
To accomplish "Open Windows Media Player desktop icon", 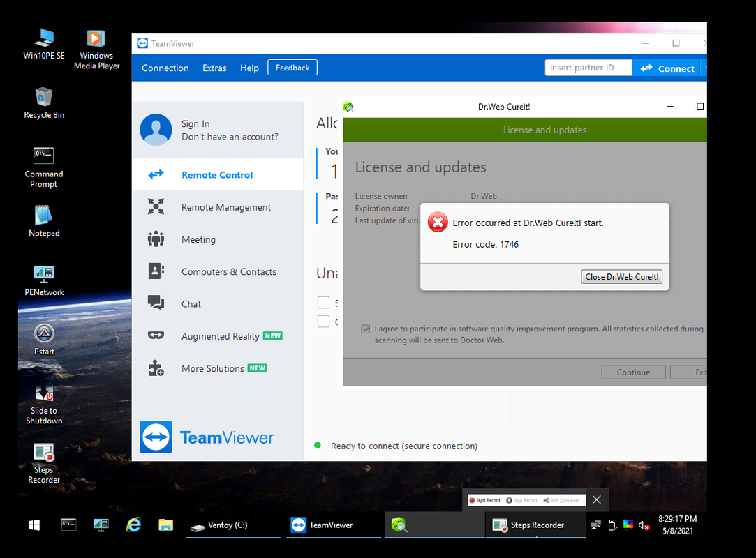I will click(x=96, y=50).
